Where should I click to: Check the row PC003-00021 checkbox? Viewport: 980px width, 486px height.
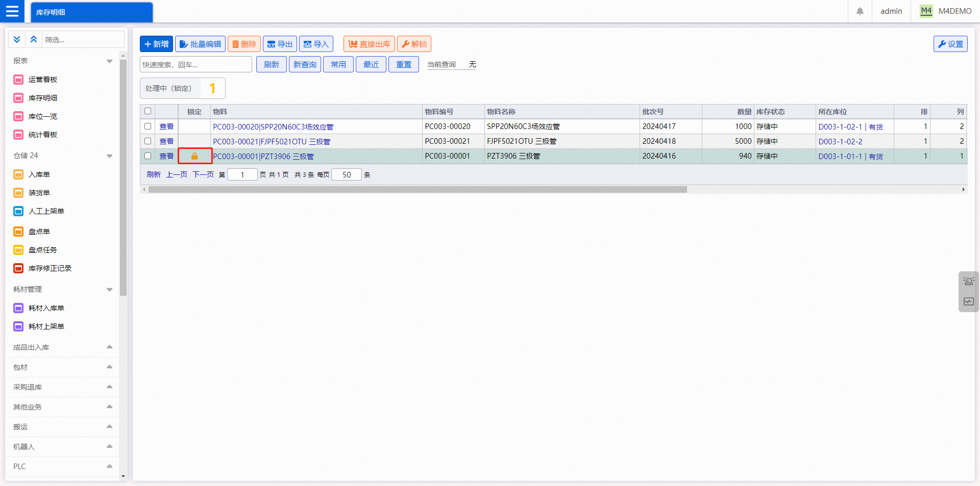(x=148, y=141)
